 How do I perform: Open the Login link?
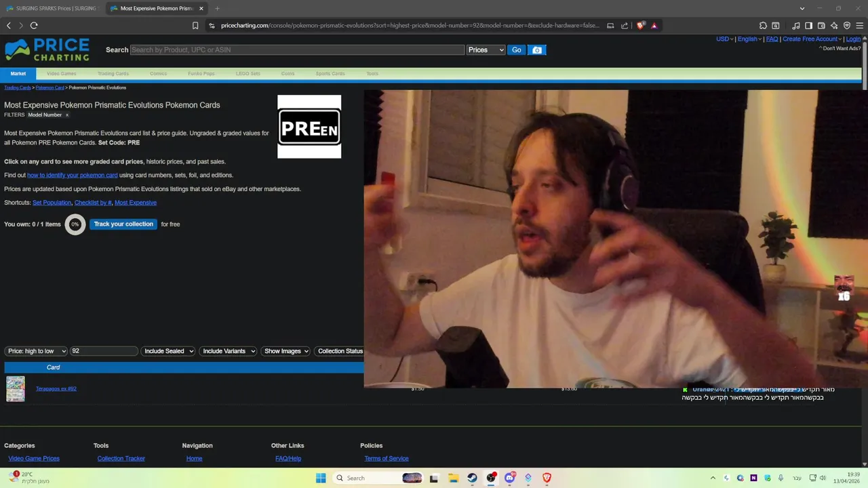coord(853,39)
